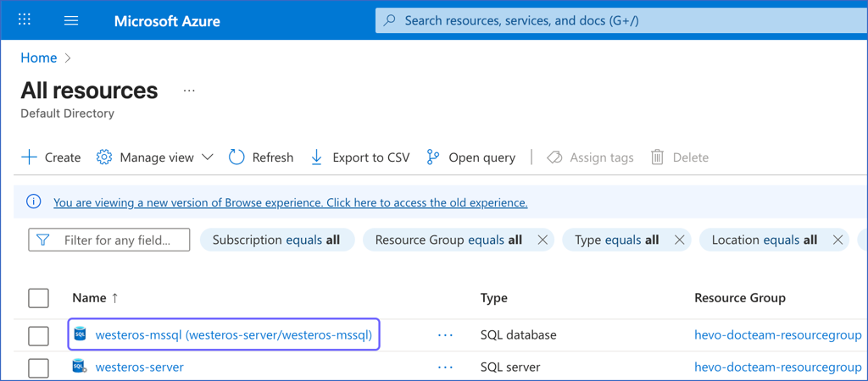This screenshot has height=381, width=868.
Task: Go to Home breadcrumb
Action: tap(39, 58)
